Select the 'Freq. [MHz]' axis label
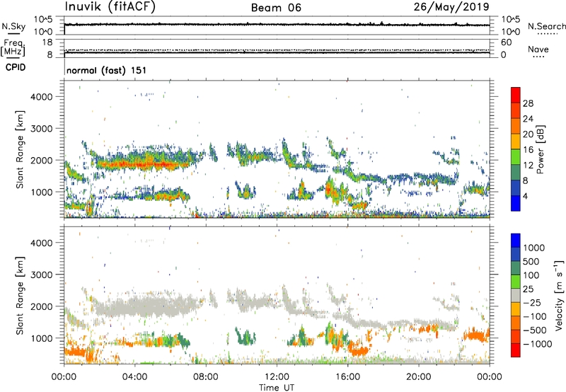 pyautogui.click(x=13, y=47)
